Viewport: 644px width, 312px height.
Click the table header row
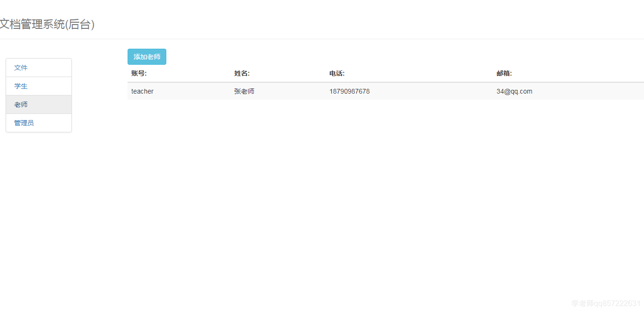pyautogui.click(x=331, y=73)
